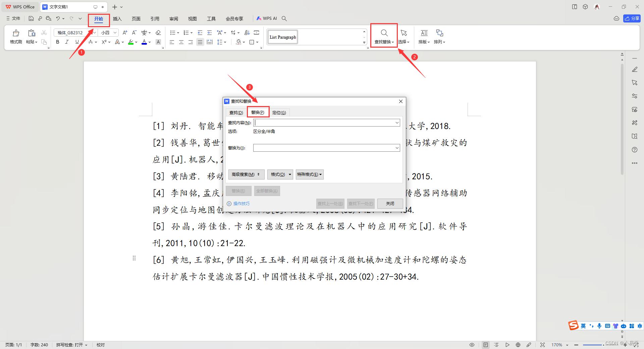
Task: Toggle character shading A button
Action: 158,42
